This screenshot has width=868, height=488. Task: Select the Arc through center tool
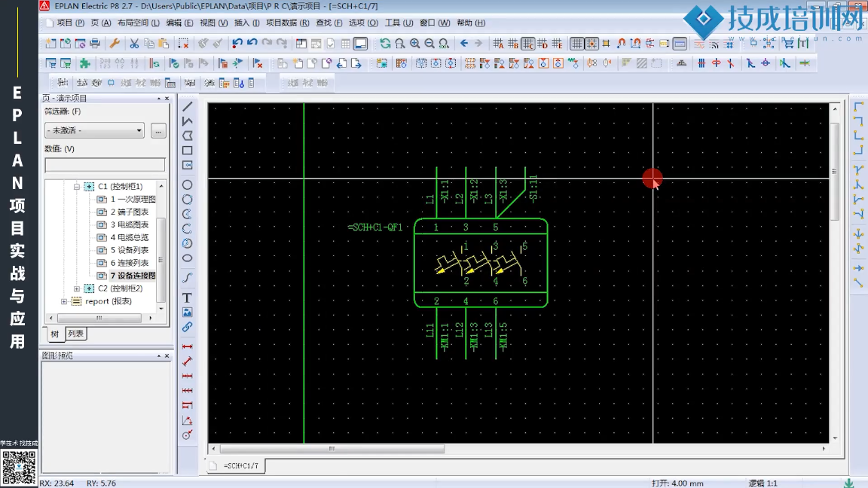(187, 214)
